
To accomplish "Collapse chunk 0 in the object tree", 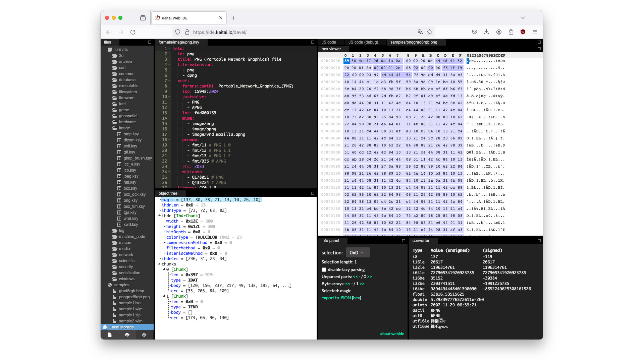I will click(x=164, y=269).
